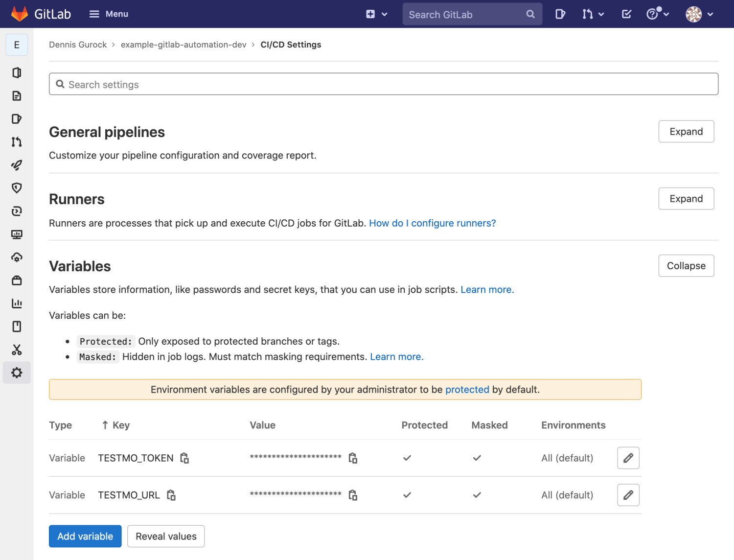Image resolution: width=734 pixels, height=560 pixels.
Task: Click All (default) in TESTMO_TOKEN row
Action: point(567,458)
